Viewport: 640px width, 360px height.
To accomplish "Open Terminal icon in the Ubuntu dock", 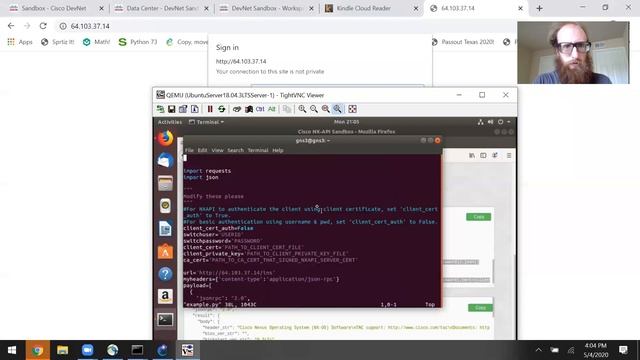I will pyautogui.click(x=165, y=319).
